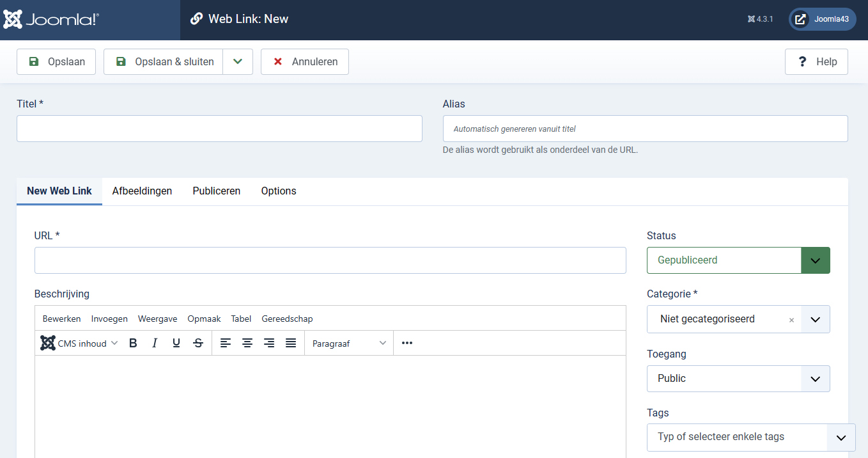Expand the Toegang dropdown set to Public

coord(738,379)
